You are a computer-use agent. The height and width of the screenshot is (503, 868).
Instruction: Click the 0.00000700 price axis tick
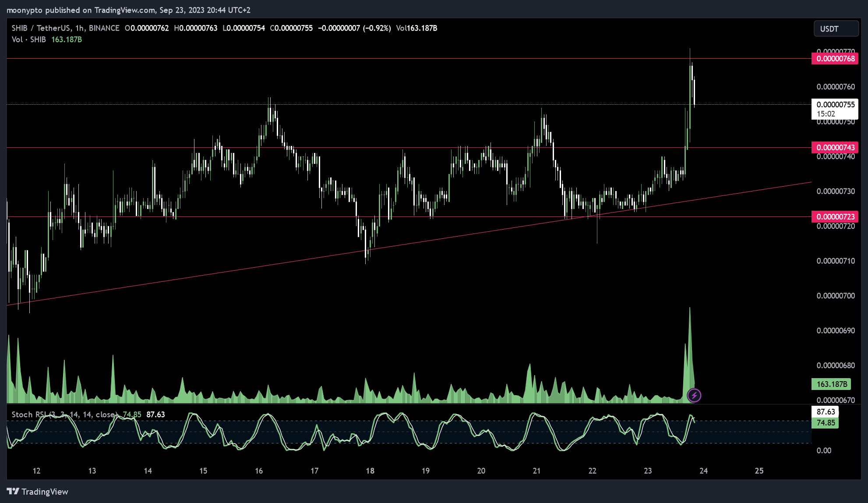tap(836, 296)
